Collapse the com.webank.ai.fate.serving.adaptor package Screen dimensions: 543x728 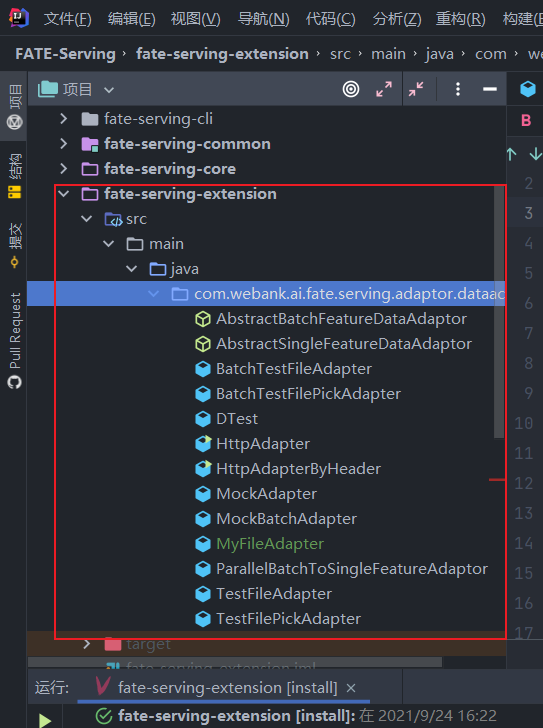154,293
